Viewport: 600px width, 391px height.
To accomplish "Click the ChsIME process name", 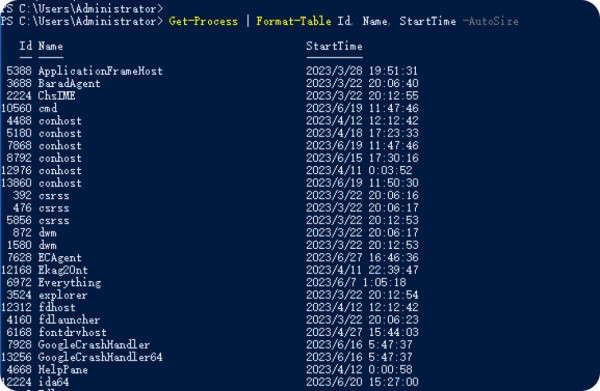I will pos(56,96).
